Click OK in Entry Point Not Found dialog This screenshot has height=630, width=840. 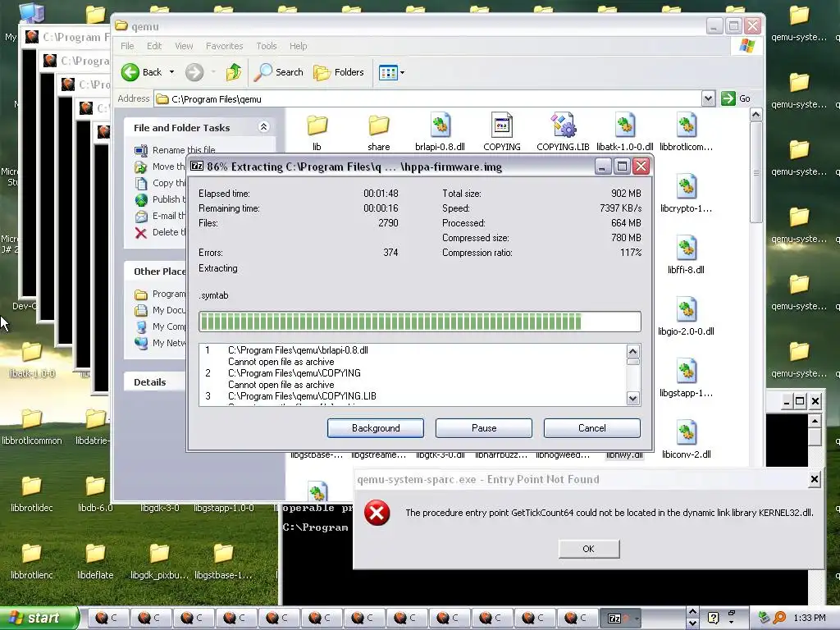(x=589, y=549)
